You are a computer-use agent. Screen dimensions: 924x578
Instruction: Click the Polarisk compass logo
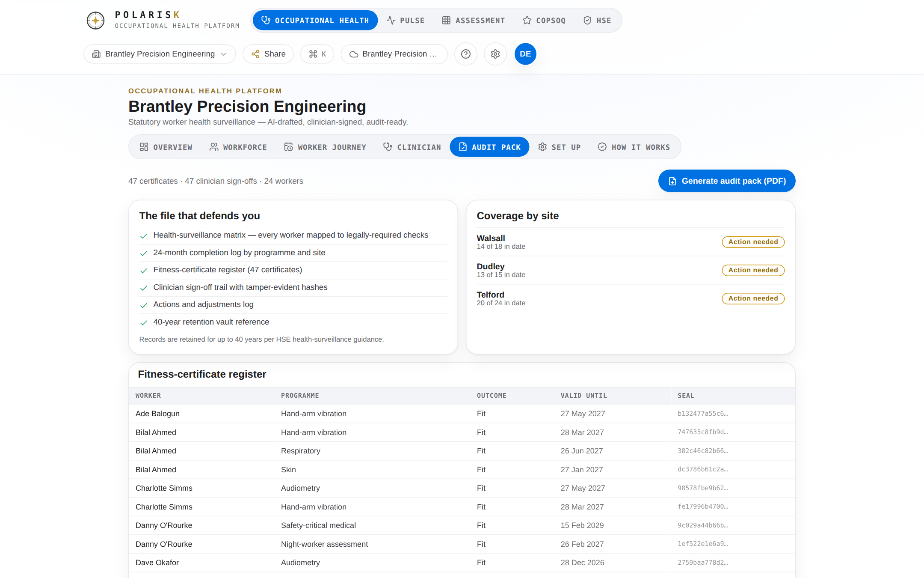pos(95,20)
